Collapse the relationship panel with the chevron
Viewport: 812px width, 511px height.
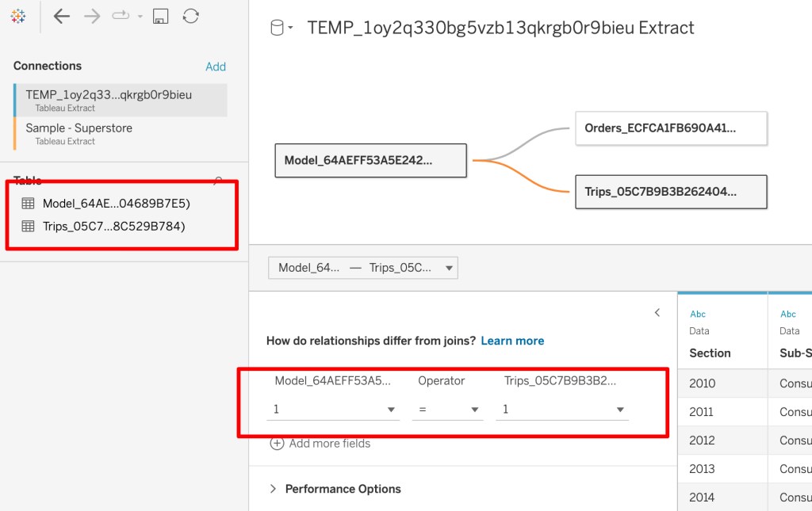(657, 312)
